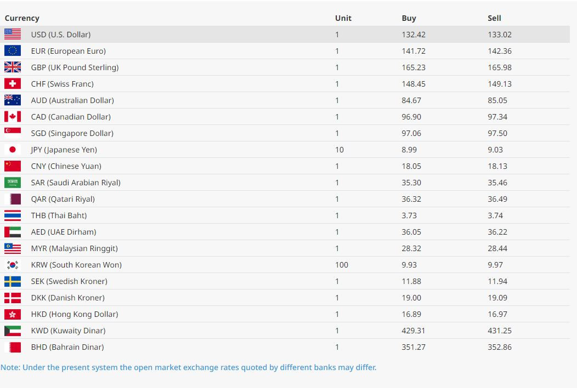Click the United States flag icon
This screenshot has width=577, height=392.
[13, 34]
